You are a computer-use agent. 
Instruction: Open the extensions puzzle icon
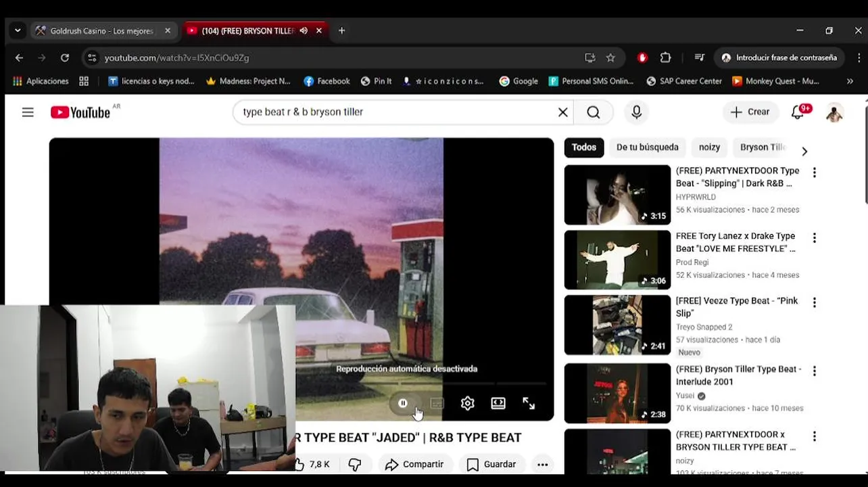pos(665,58)
